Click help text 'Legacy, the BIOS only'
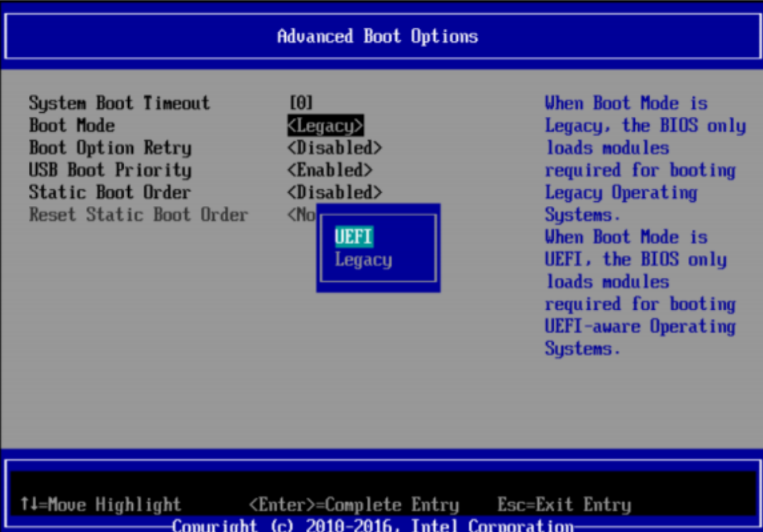The width and height of the screenshot is (763, 532). click(646, 126)
